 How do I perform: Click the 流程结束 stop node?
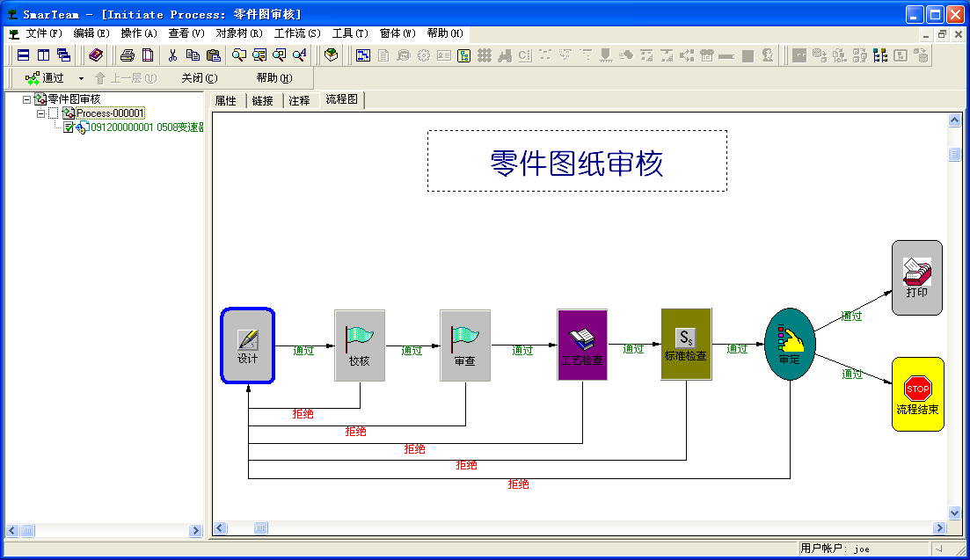click(x=917, y=394)
